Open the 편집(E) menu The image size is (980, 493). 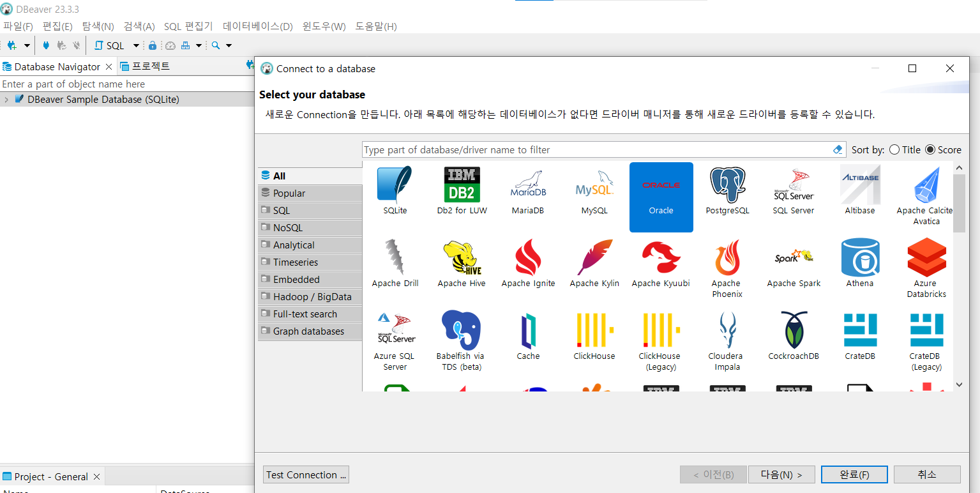(57, 26)
